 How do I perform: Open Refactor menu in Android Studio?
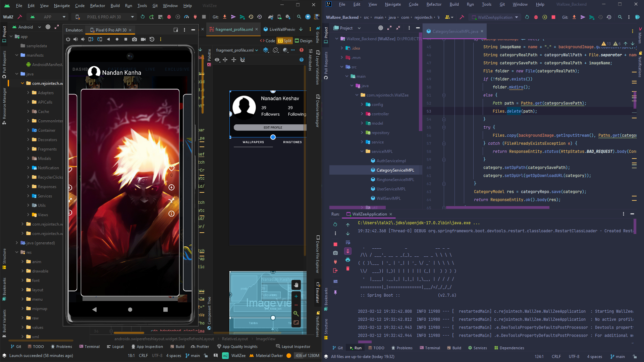(x=97, y=5)
